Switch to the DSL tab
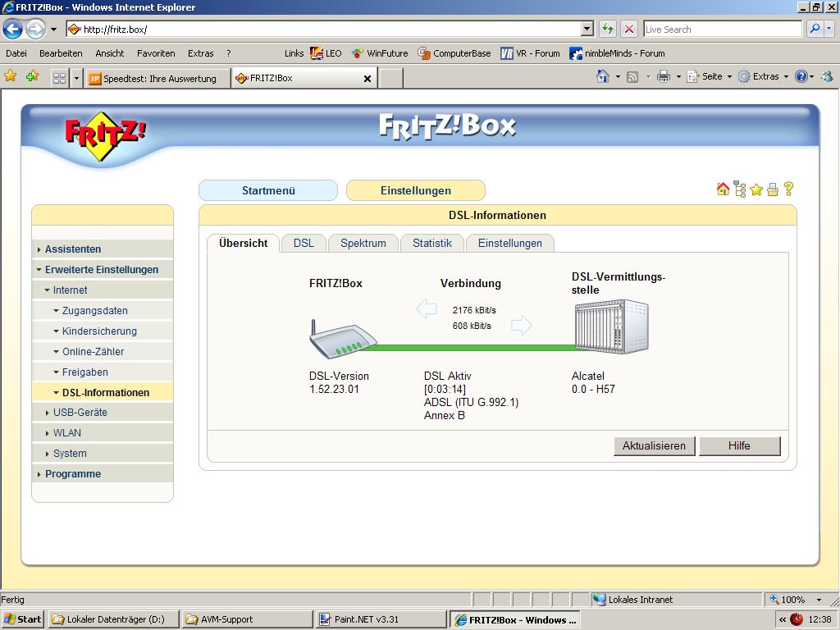 tap(304, 243)
